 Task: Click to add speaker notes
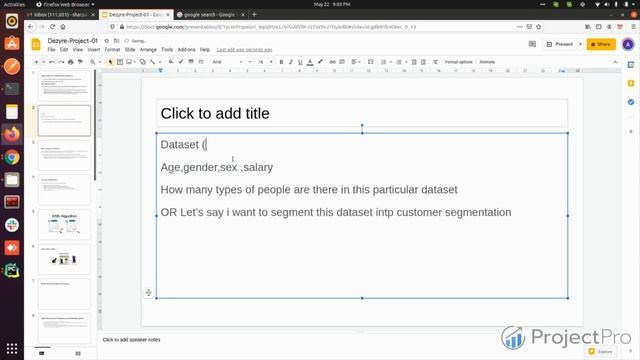pos(131,340)
